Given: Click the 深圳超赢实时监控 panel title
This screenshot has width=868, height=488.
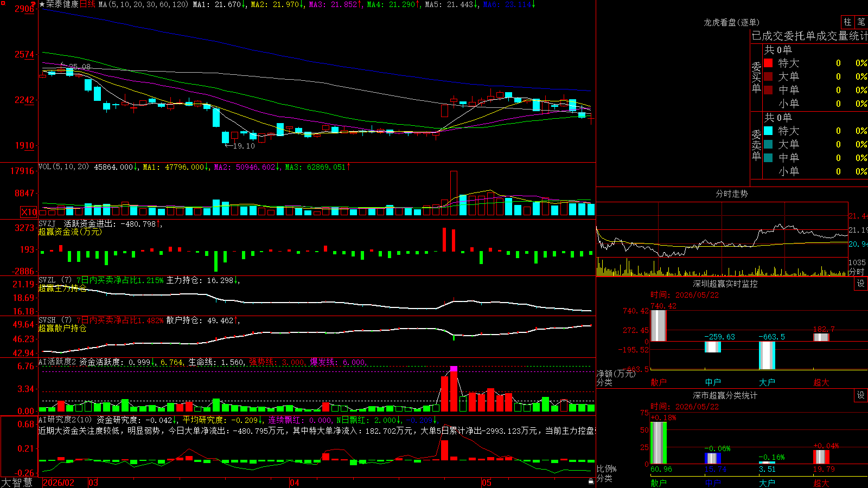Looking at the screenshot, I should click(725, 284).
